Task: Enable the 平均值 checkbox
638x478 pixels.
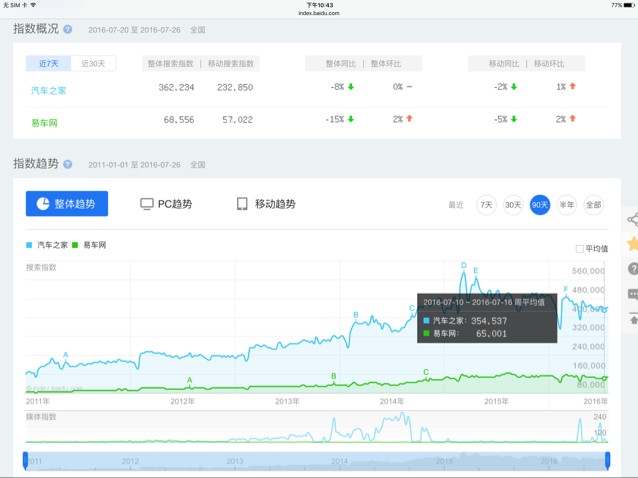Action: [x=580, y=249]
